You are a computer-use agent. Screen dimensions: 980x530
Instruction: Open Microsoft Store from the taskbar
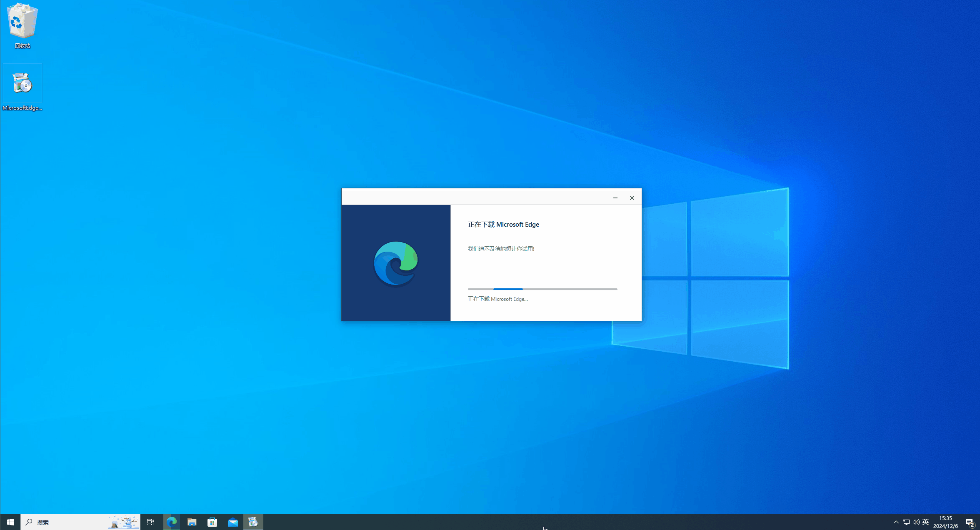212,522
